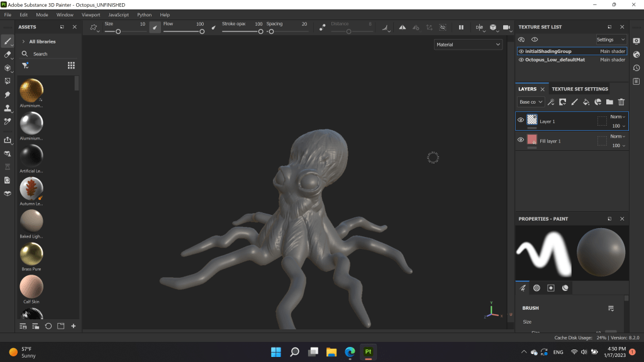The image size is (644, 362).
Task: Switch to Texture Set Settings tab
Action: (x=580, y=89)
